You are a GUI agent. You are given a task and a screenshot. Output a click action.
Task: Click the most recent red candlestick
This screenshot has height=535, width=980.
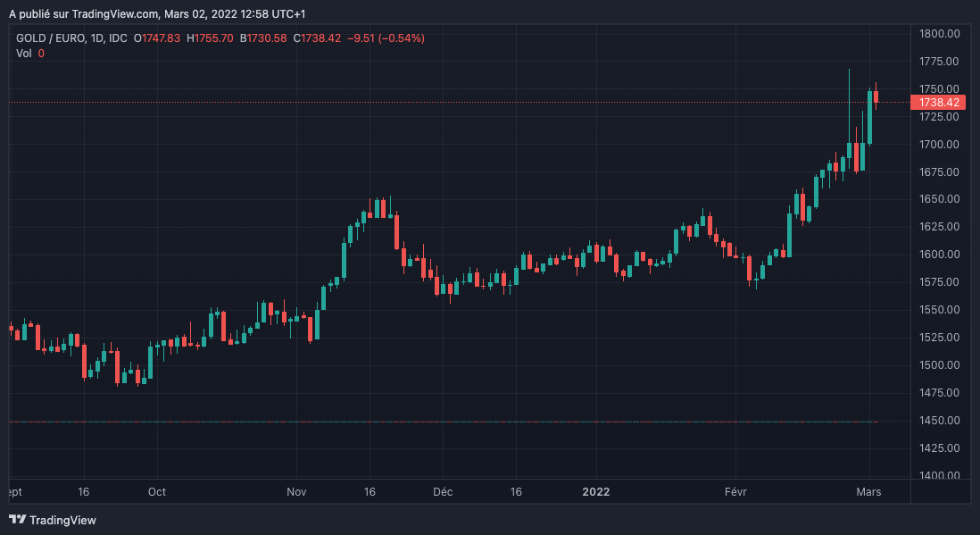pyautogui.click(x=876, y=96)
